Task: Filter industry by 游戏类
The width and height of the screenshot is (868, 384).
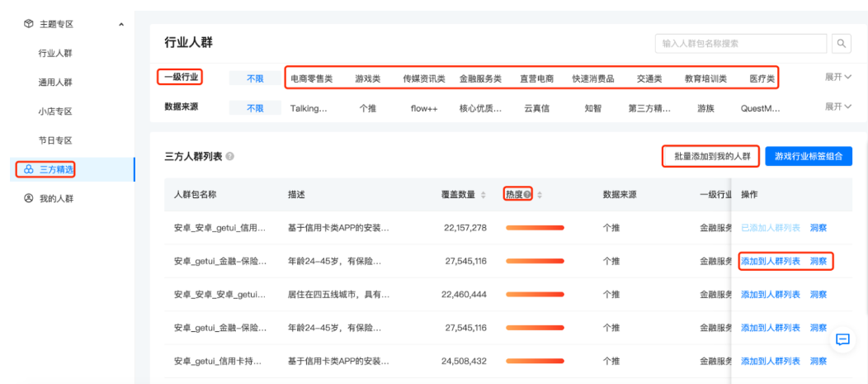Action: click(368, 78)
